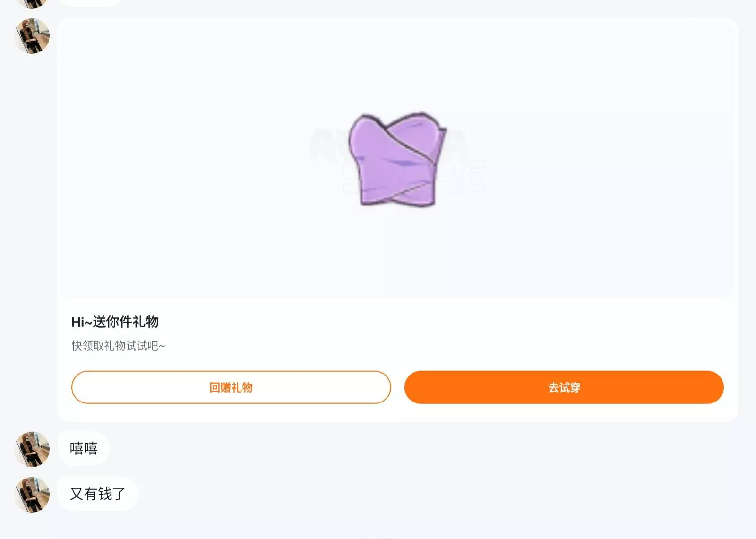Tap the purple tube top gift image

click(396, 159)
